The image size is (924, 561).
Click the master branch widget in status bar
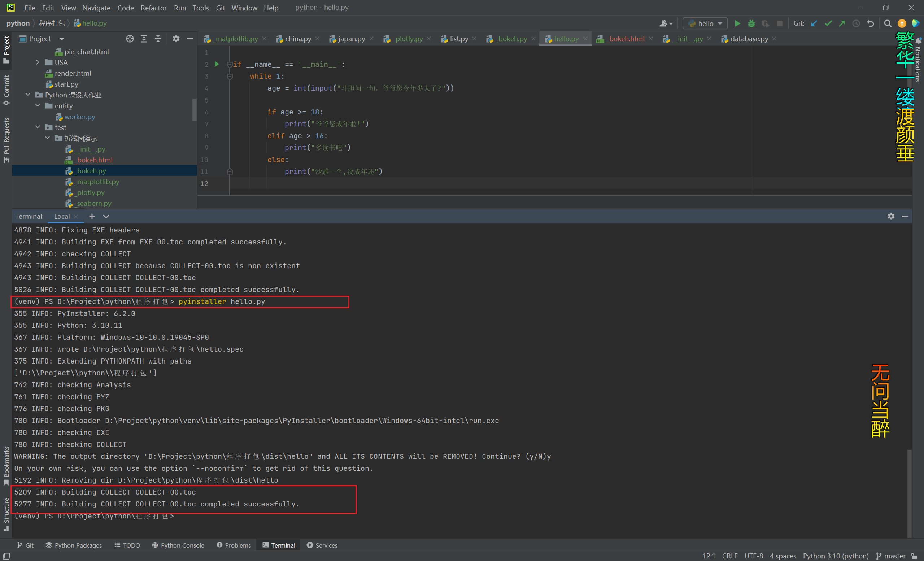891,556
